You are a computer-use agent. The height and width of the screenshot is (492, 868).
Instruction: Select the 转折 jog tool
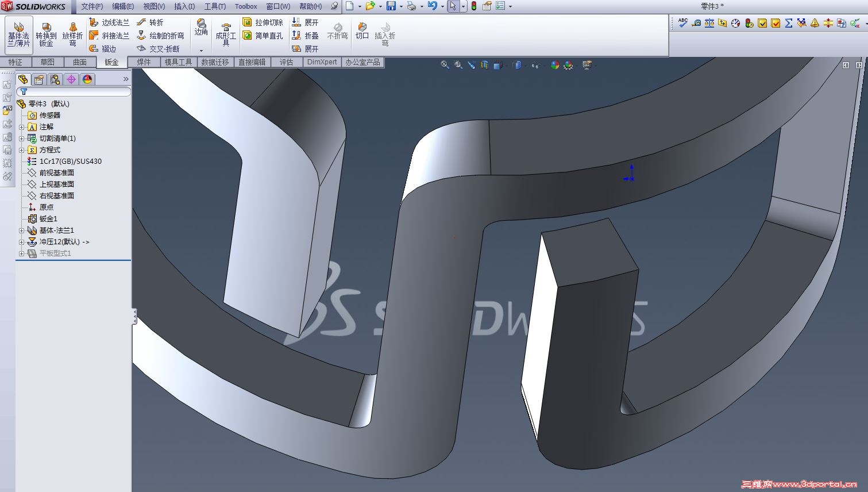point(151,22)
